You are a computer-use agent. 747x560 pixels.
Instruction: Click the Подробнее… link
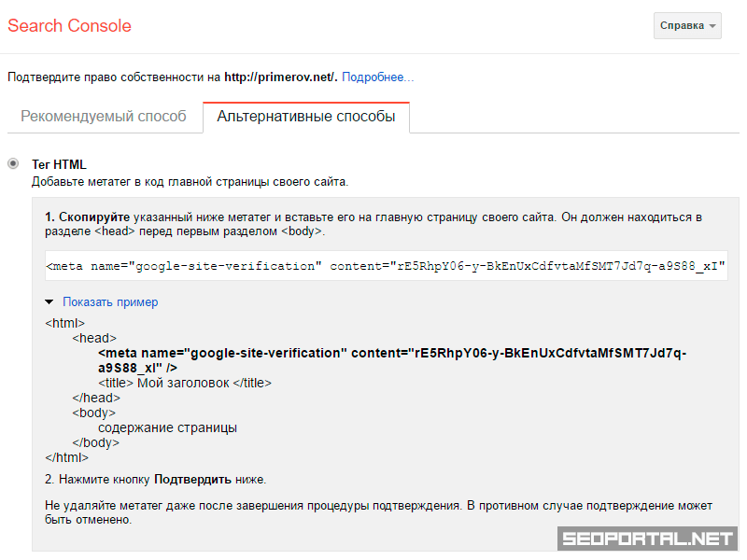pos(377,77)
